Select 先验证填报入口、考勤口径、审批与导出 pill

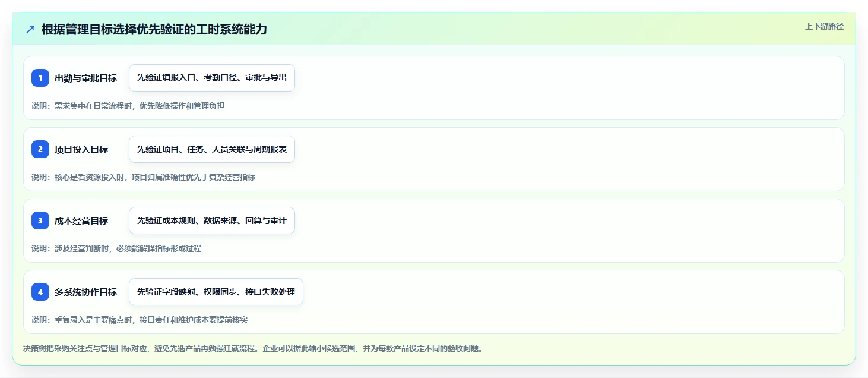click(212, 78)
